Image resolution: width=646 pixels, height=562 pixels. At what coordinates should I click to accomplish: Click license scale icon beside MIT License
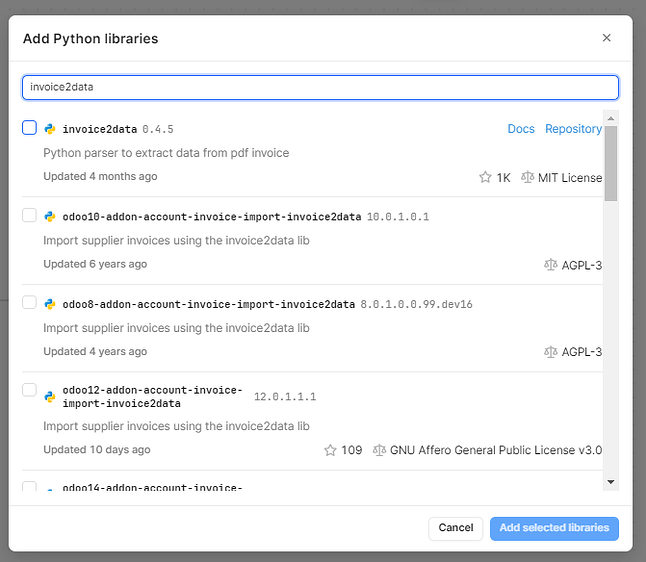[527, 177]
